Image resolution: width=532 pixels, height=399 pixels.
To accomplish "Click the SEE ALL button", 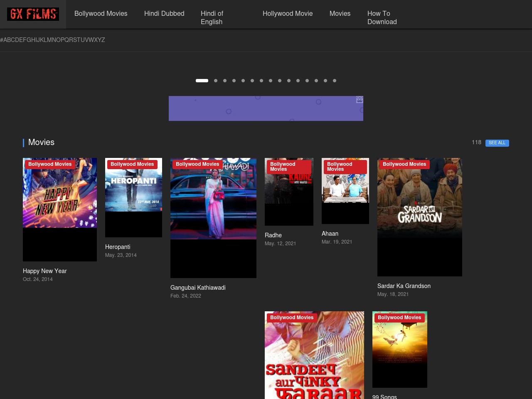I will pos(497,143).
